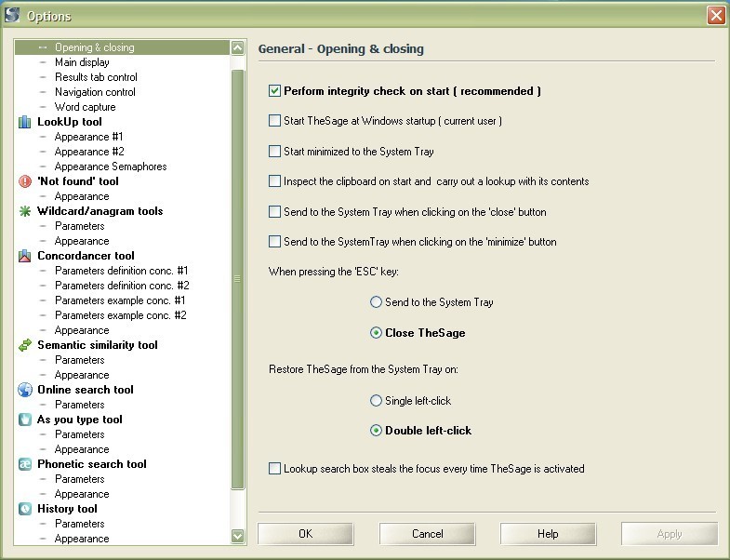This screenshot has width=730, height=560.
Task: Select Semantic similarity tool category label
Action: 98,345
